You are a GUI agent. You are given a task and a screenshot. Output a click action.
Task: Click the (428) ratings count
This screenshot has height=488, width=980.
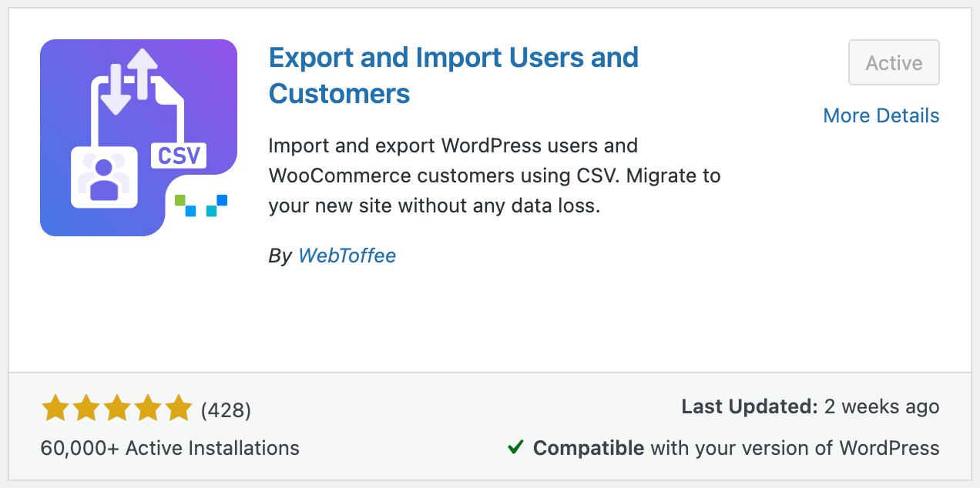pos(226,410)
